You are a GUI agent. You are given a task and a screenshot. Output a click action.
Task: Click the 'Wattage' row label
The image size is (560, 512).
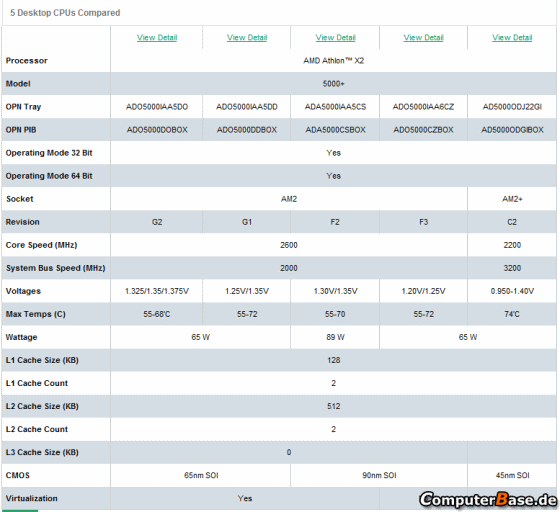click(21, 337)
